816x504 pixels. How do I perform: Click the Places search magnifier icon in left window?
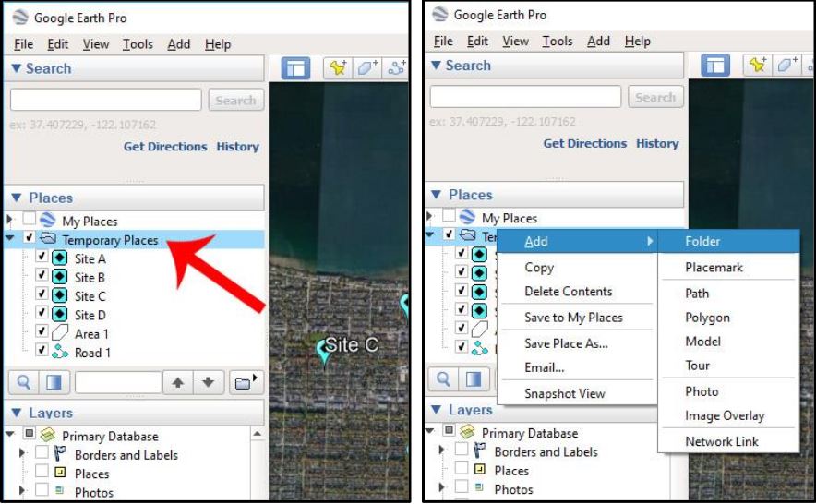(23, 383)
